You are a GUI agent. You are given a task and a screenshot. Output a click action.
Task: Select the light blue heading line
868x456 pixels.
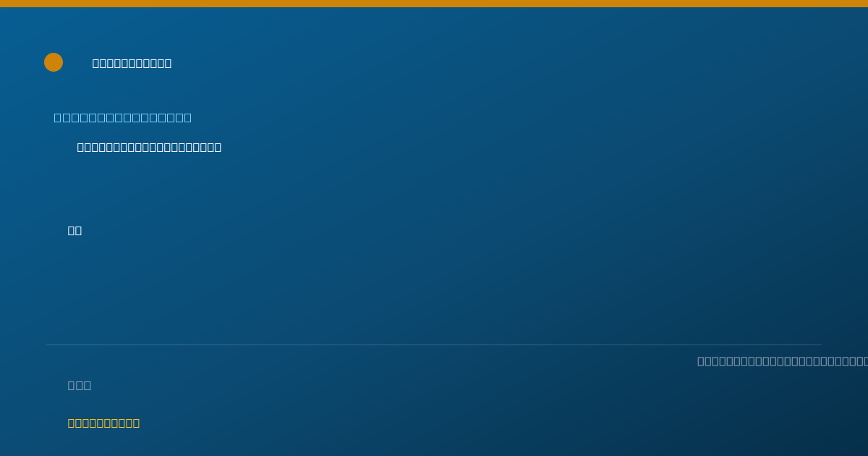tap(123, 117)
